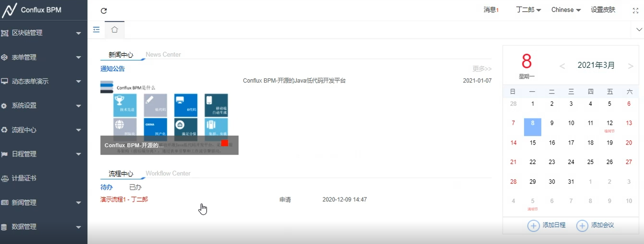
Task: Click the 添加会议 plus icon
Action: point(582,226)
